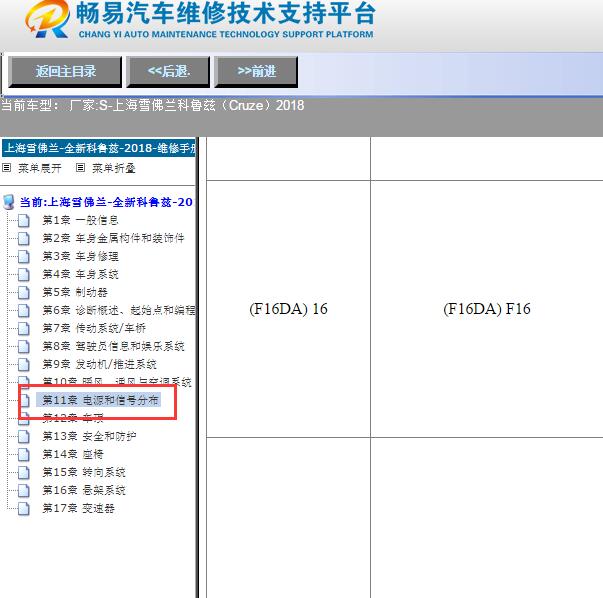Click page icon of 第13章 安全和防护
Image resolution: width=603 pixels, height=598 pixels.
coord(24,437)
